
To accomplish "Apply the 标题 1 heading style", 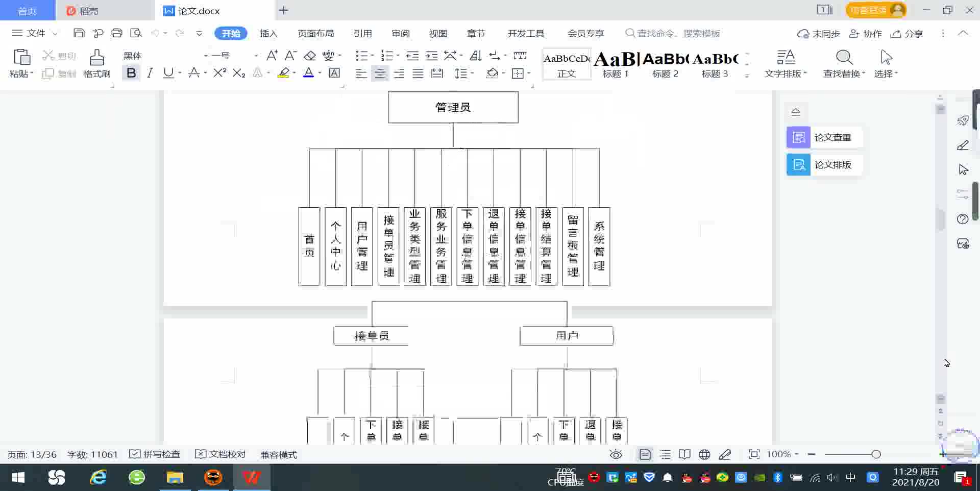I will (x=616, y=64).
